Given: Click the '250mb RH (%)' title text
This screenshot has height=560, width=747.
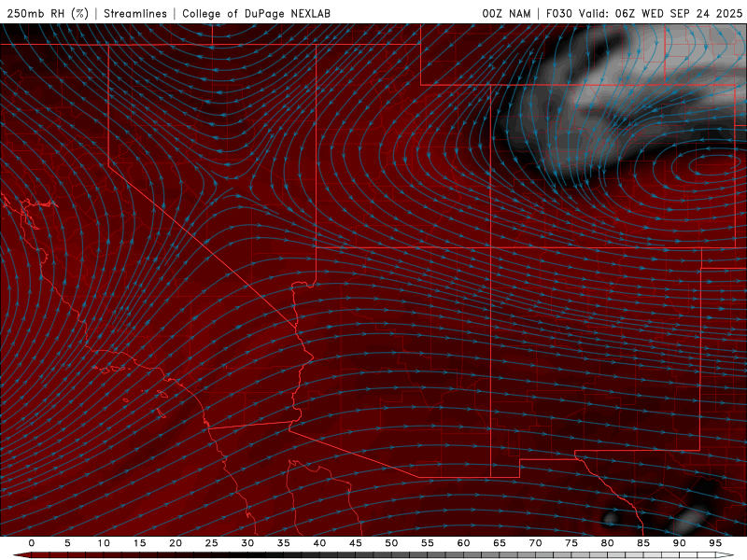Looking at the screenshot, I should coord(49,13).
